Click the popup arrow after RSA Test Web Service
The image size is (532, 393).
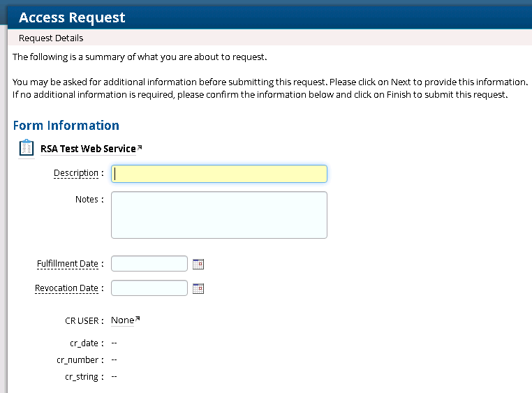140,147
